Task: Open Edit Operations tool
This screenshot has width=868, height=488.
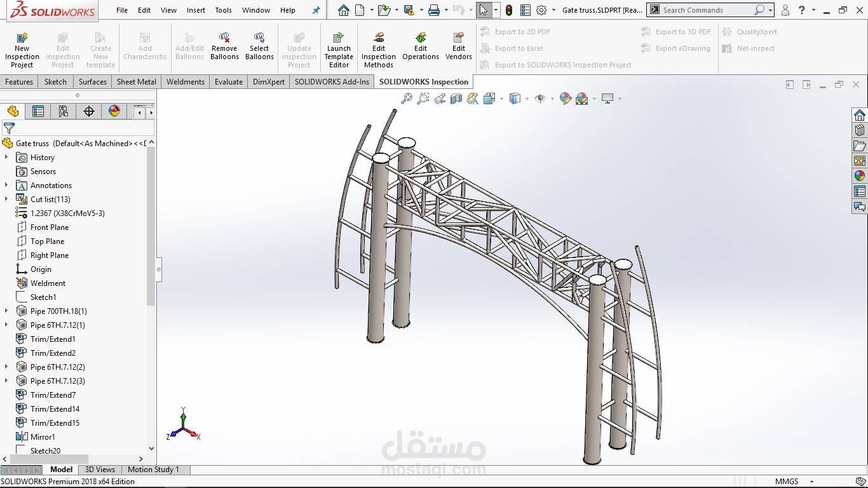Action: coord(421,46)
